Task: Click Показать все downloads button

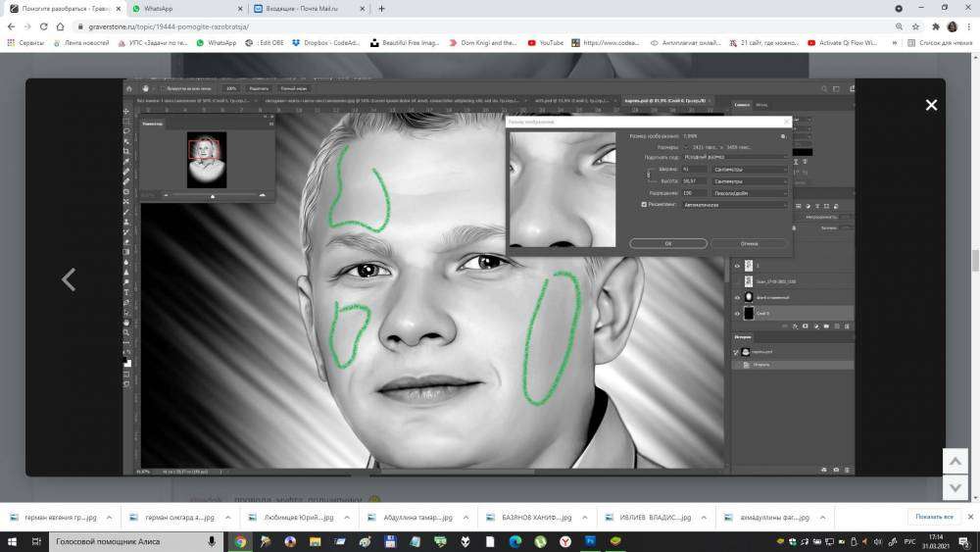Action: tap(934, 517)
